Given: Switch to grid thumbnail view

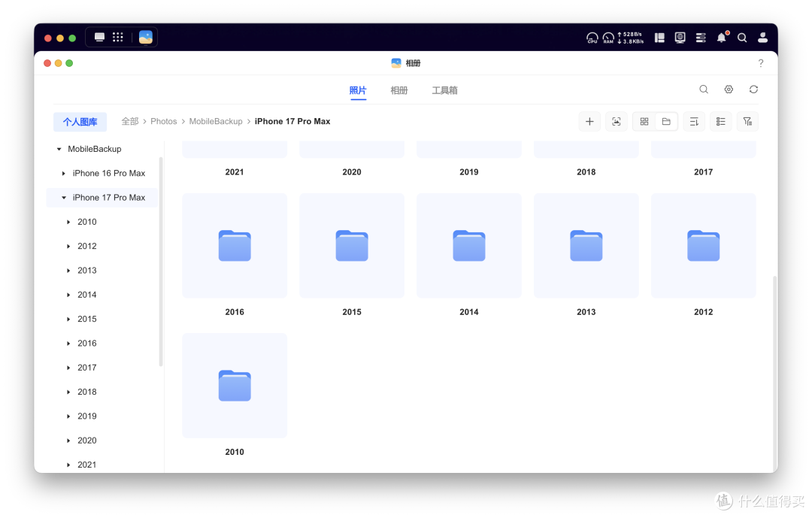Looking at the screenshot, I should (644, 122).
